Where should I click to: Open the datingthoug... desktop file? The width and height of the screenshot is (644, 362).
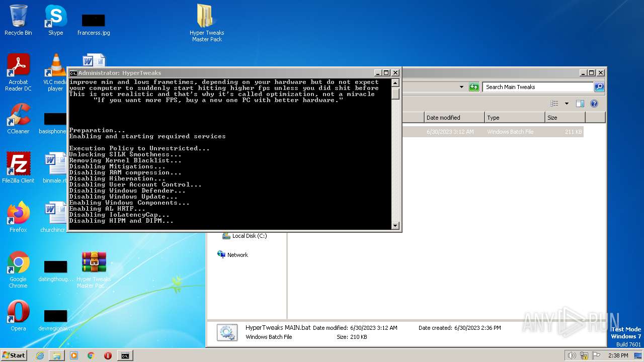click(56, 270)
